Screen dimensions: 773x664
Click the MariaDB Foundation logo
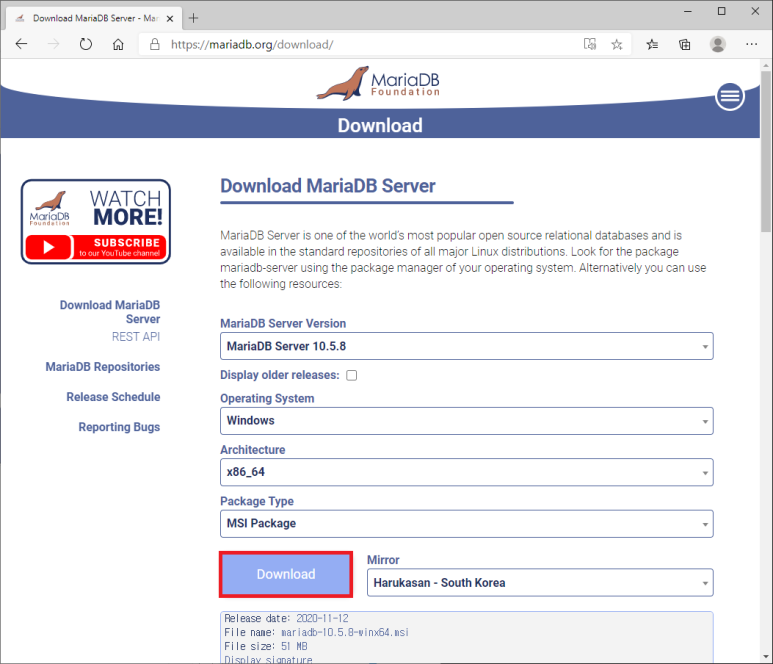[x=378, y=84]
